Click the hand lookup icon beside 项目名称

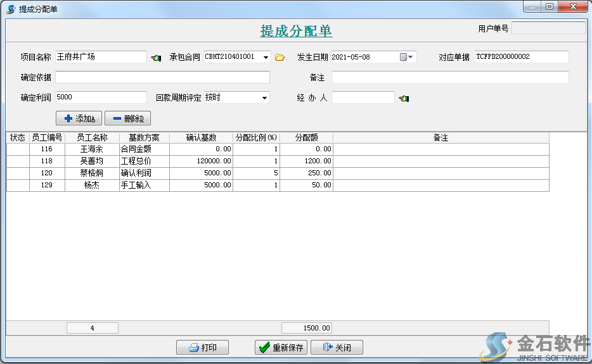(156, 58)
